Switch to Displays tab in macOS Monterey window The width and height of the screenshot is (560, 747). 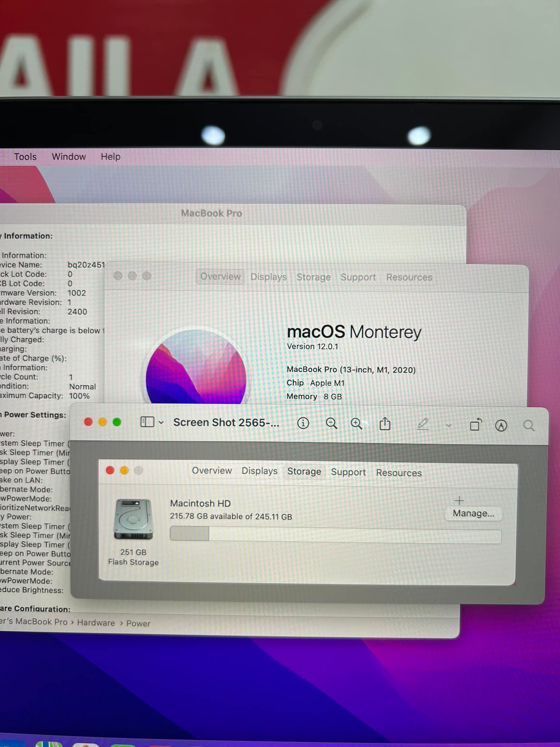pyautogui.click(x=268, y=277)
